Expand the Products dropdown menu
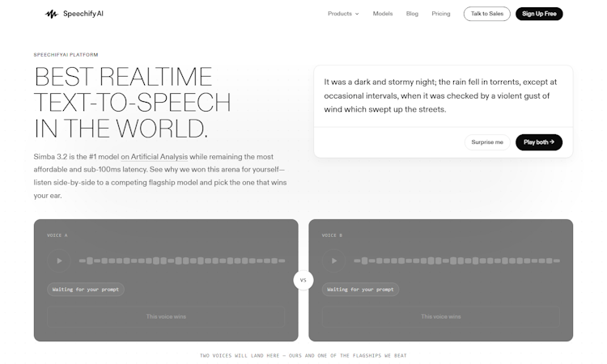This screenshot has height=364, width=607. [x=343, y=14]
